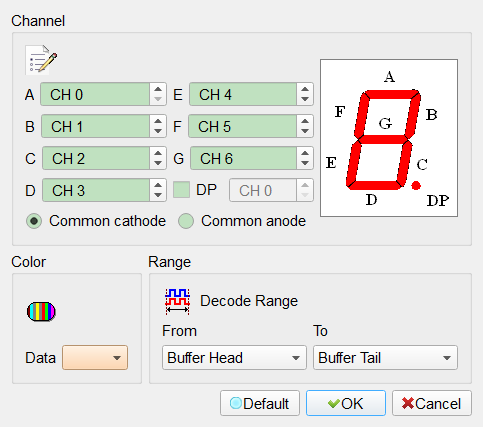Viewport: 483px width, 427px height.
Task: Open the From Buffer Head dropdown
Action: tap(234, 358)
